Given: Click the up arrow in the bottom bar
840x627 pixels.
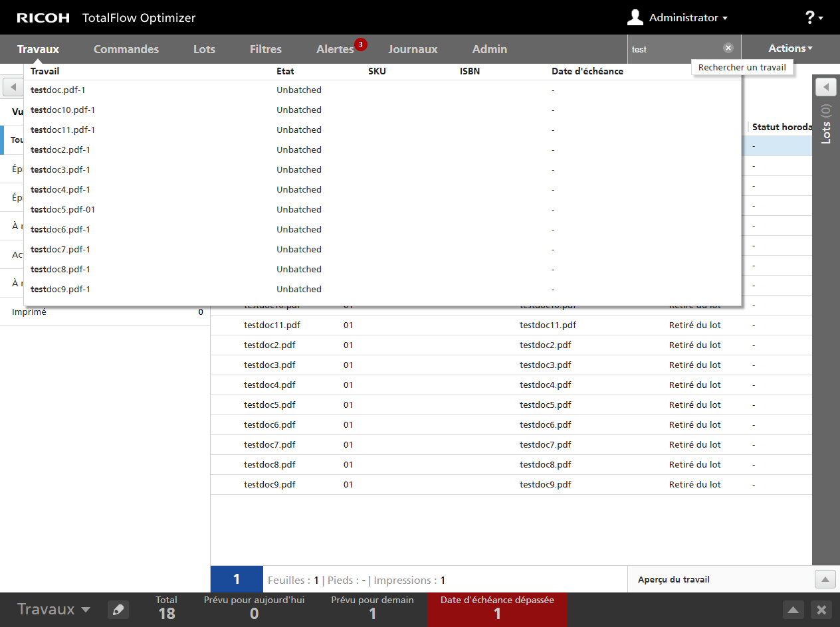Looking at the screenshot, I should pos(793,610).
